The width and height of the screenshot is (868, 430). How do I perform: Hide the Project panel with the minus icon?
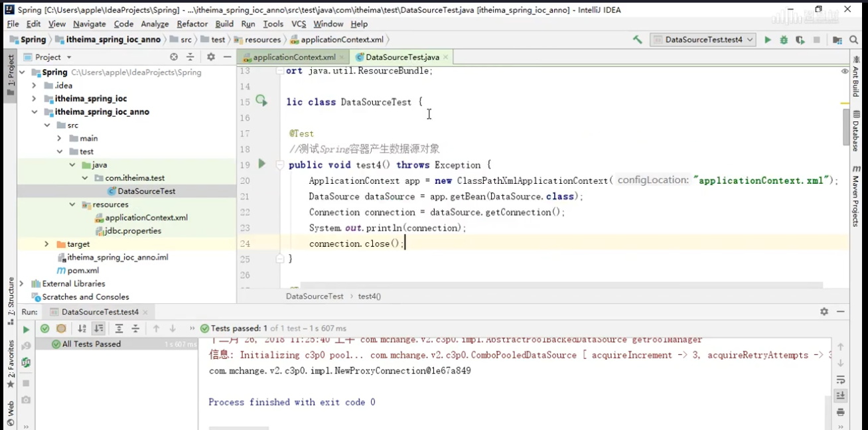226,57
